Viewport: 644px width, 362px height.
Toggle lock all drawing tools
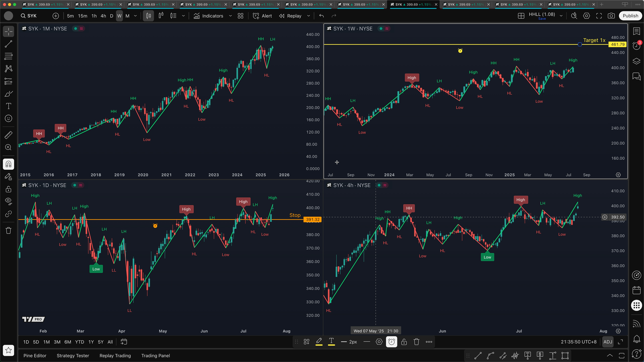pyautogui.click(x=9, y=189)
